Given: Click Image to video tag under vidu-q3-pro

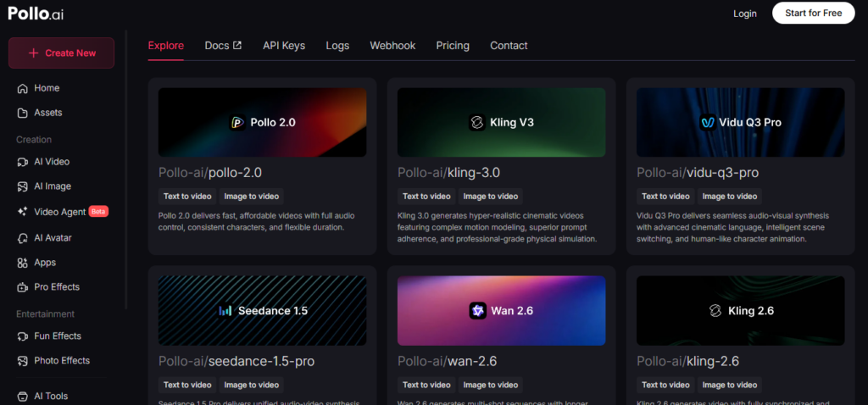Looking at the screenshot, I should [x=730, y=197].
